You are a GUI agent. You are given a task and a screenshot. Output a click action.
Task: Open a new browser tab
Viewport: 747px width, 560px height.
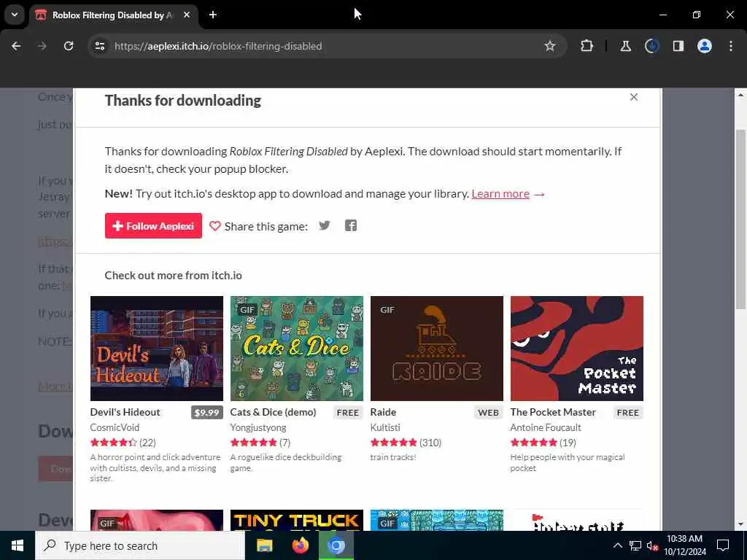tap(213, 15)
